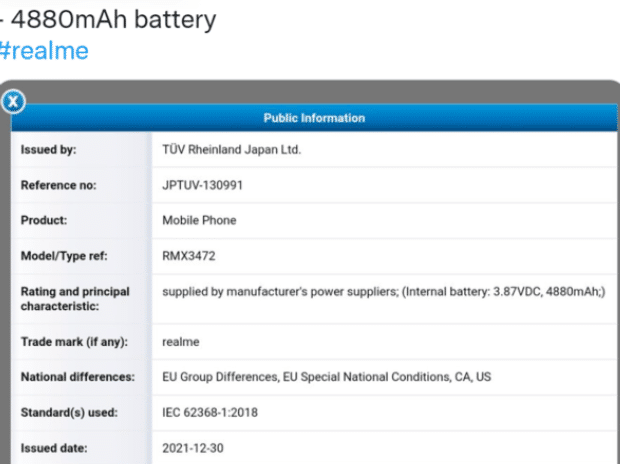Click the model number RMX3472
This screenshot has height=464, width=620.
point(189,256)
